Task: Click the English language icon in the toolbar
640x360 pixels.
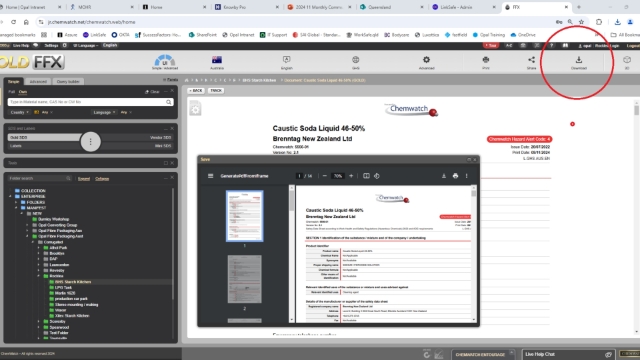Action: tap(287, 60)
